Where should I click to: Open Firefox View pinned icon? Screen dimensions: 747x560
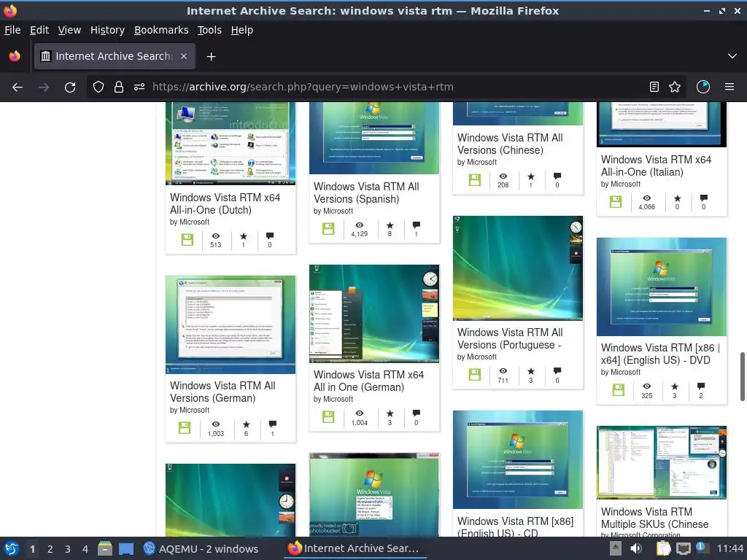[15, 56]
